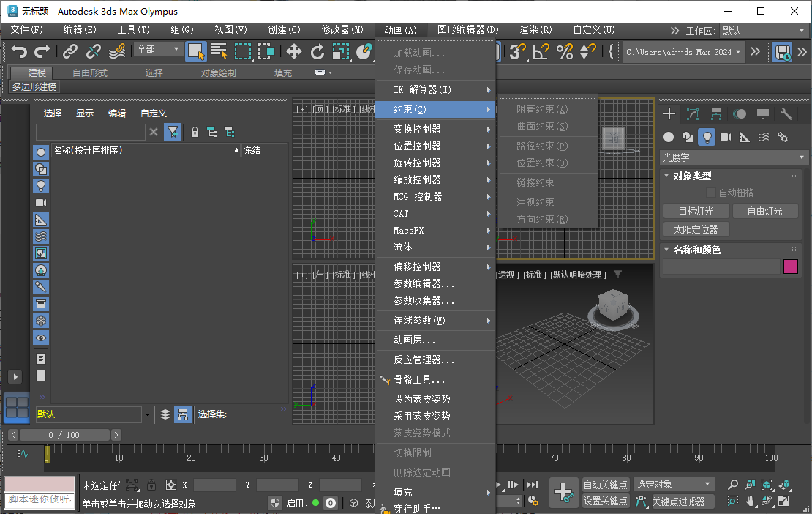
Task: Open the Display panel icon
Action: [763, 114]
